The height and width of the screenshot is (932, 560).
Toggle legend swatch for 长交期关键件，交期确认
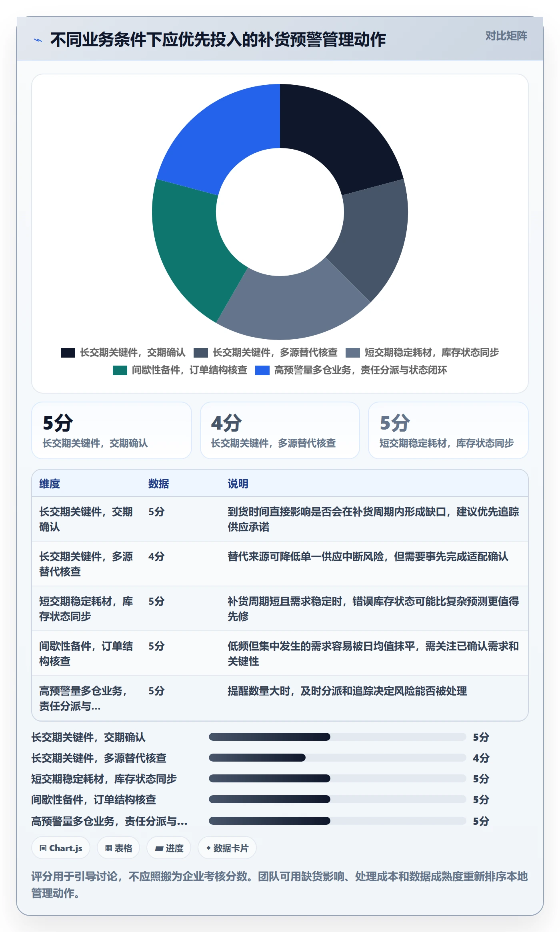[68, 352]
